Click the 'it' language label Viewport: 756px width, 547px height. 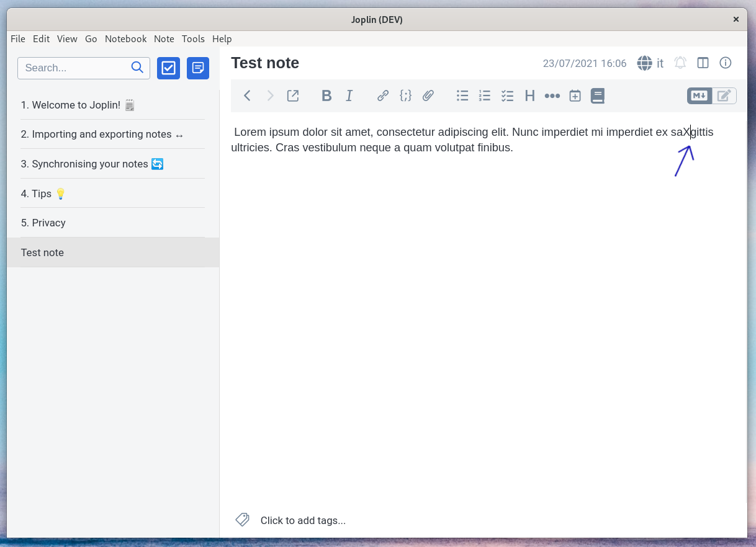660,63
